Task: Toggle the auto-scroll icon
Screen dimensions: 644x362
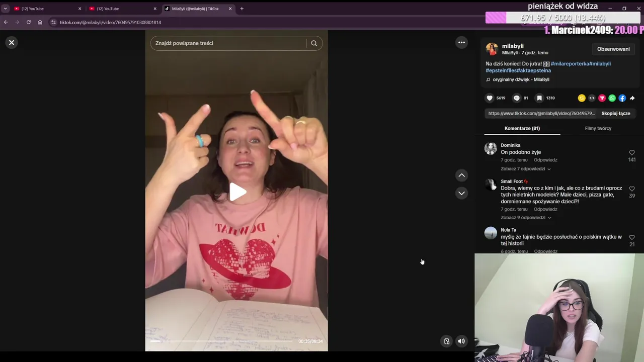Action: (446, 341)
